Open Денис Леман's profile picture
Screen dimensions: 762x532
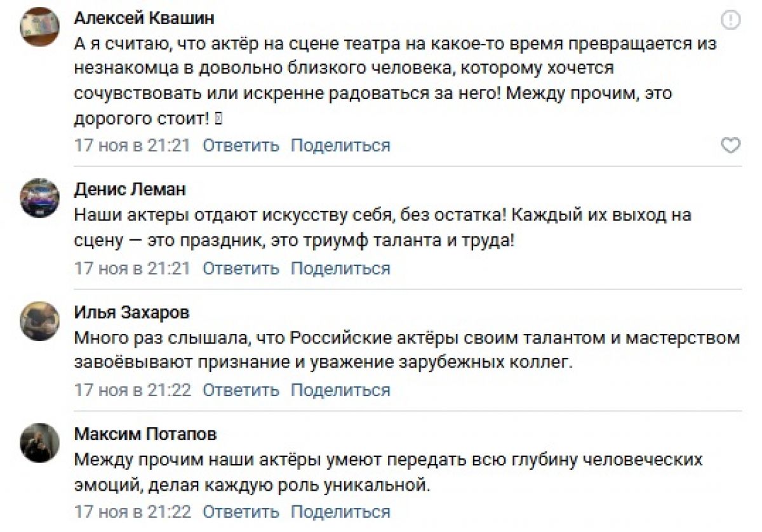coord(40,198)
